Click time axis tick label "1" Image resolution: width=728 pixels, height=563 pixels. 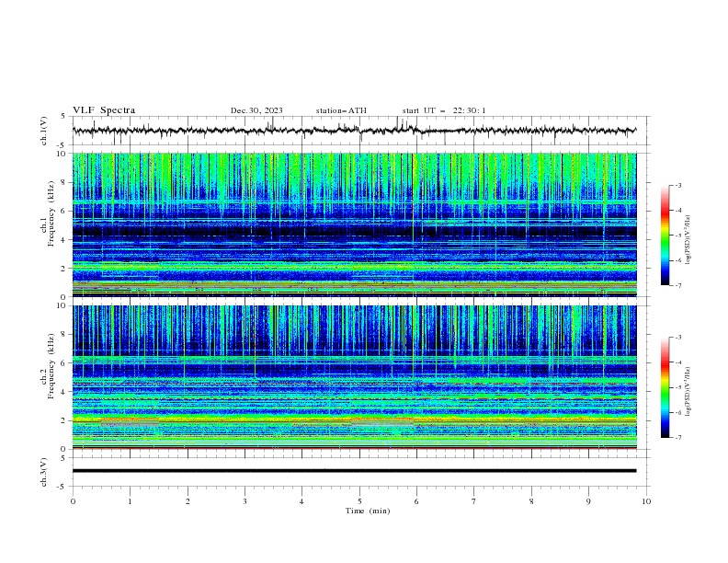130,501
